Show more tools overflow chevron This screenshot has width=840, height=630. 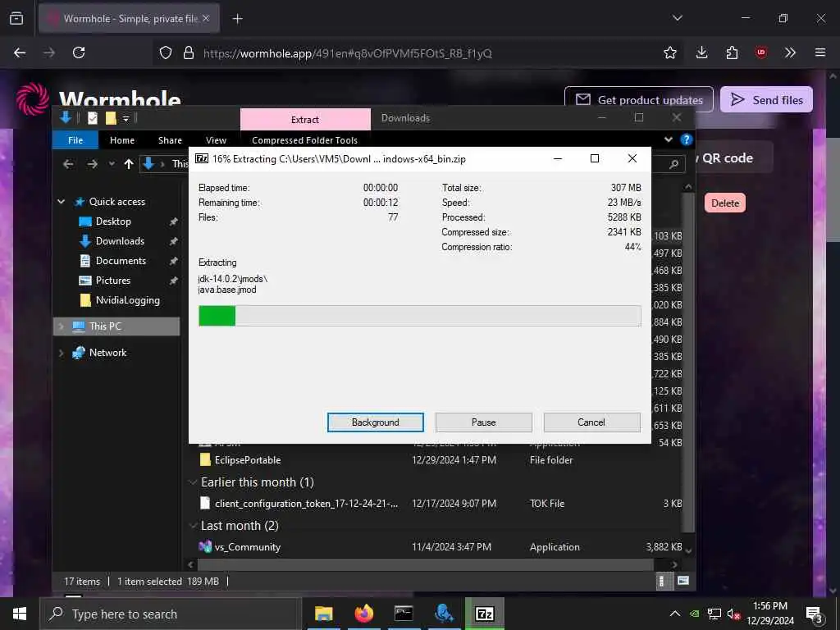(x=790, y=52)
